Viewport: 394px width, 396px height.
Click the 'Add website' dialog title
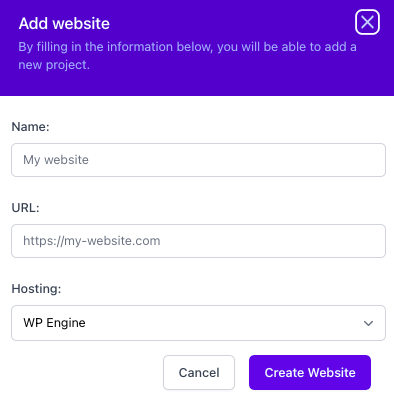point(64,24)
